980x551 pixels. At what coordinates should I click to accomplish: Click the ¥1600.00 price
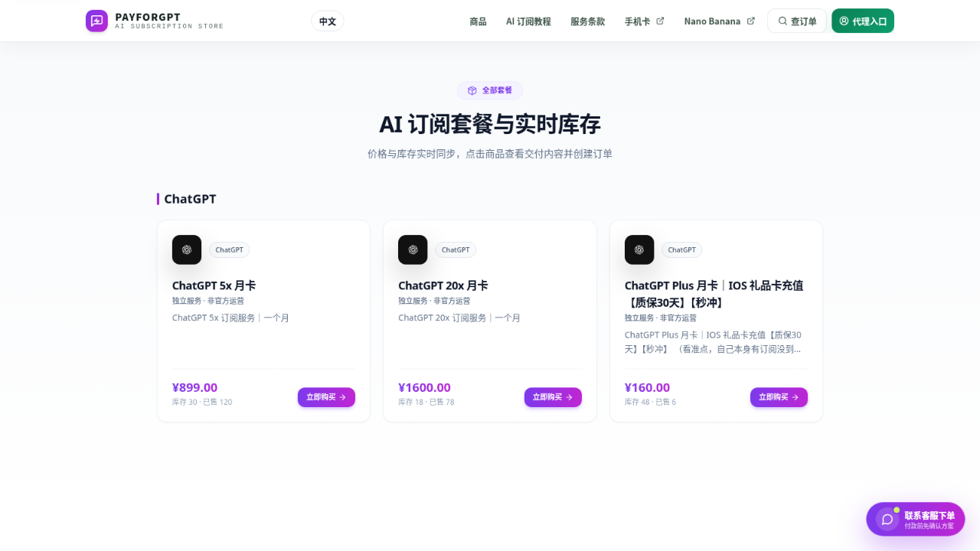(424, 387)
